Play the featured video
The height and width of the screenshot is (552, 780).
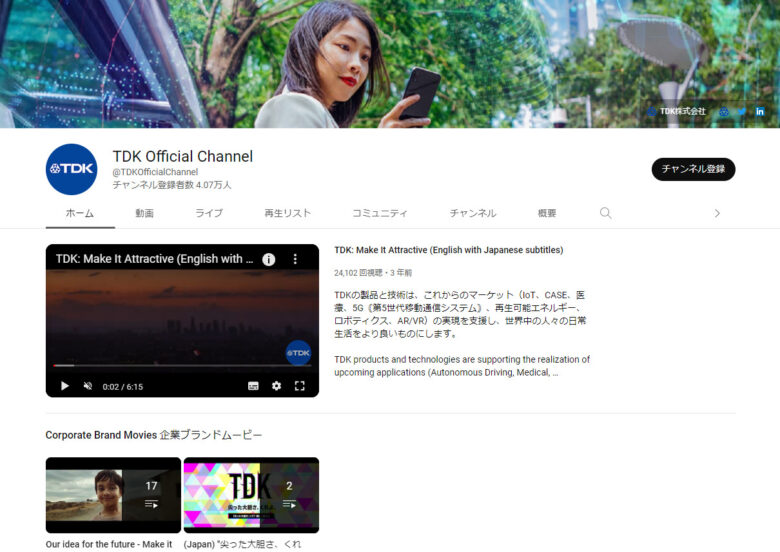(64, 386)
